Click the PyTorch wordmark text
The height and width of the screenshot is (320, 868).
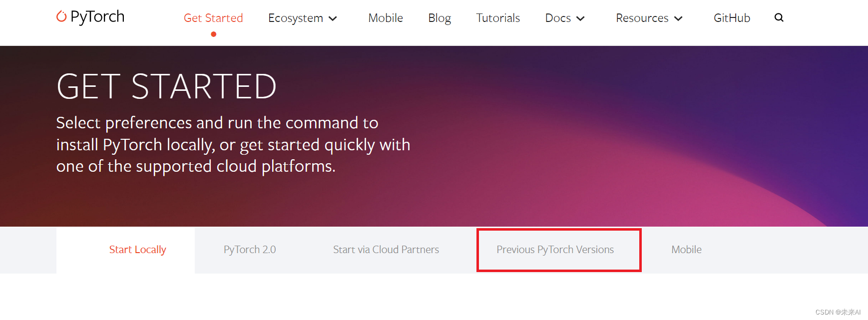coord(97,16)
